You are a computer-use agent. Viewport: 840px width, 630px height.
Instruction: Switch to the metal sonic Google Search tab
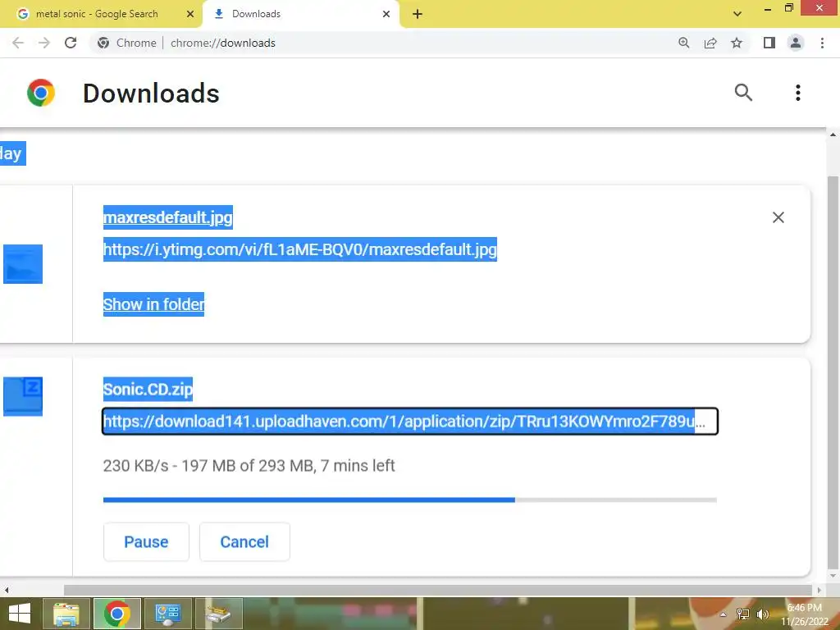(97, 14)
